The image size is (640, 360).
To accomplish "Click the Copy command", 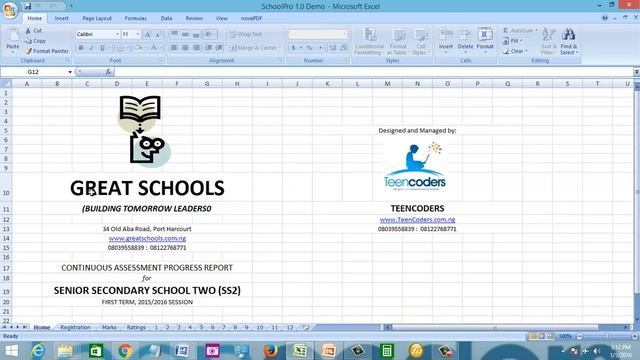I will tap(36, 41).
